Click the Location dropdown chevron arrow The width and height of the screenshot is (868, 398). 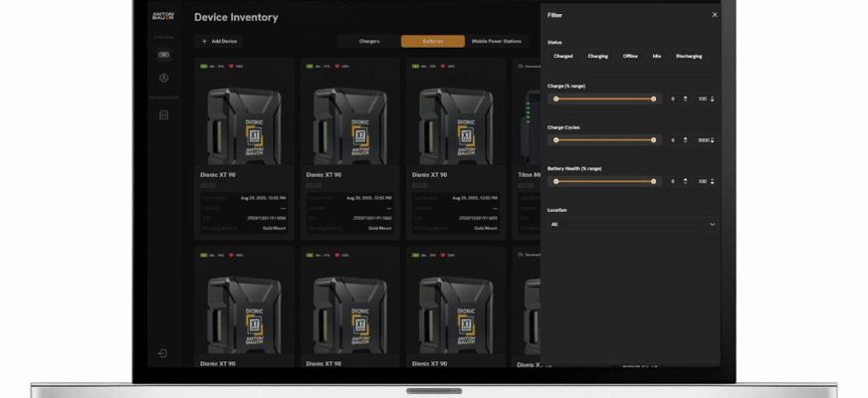click(712, 224)
